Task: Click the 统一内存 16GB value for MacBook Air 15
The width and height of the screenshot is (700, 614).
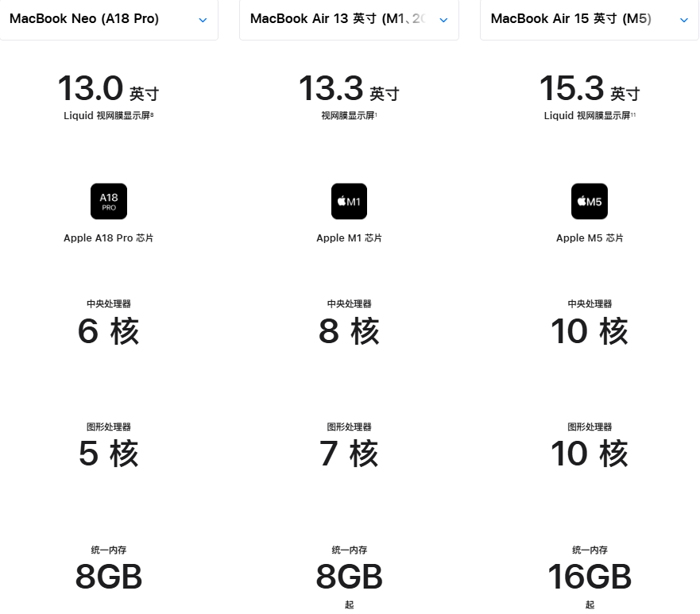Action: tap(589, 576)
